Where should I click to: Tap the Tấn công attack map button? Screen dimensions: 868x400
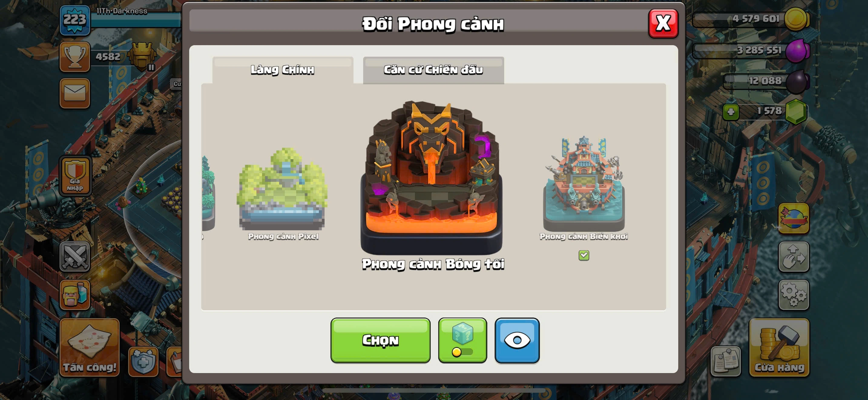[x=90, y=347]
